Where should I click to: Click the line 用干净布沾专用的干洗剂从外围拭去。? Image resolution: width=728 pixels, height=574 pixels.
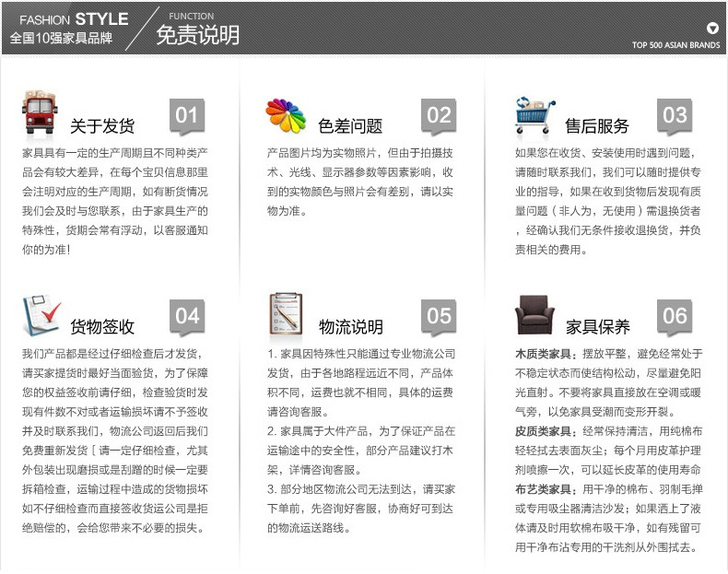pos(606,547)
